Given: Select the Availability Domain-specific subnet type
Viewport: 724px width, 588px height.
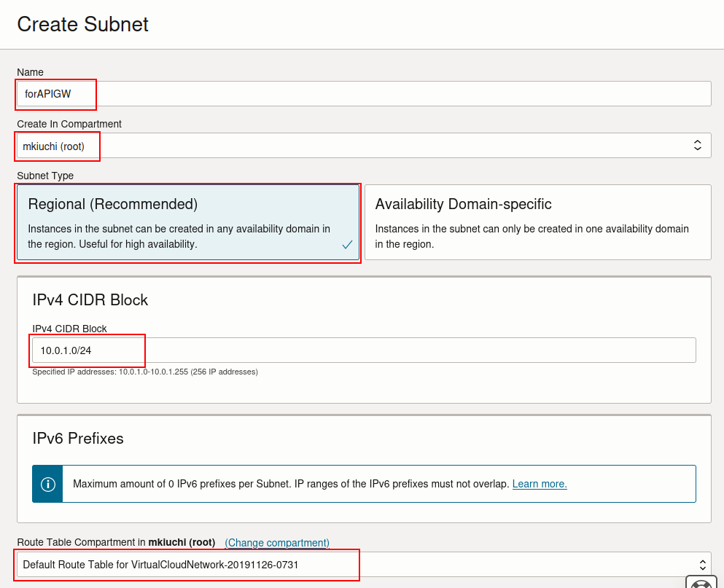Looking at the screenshot, I should pos(538,222).
